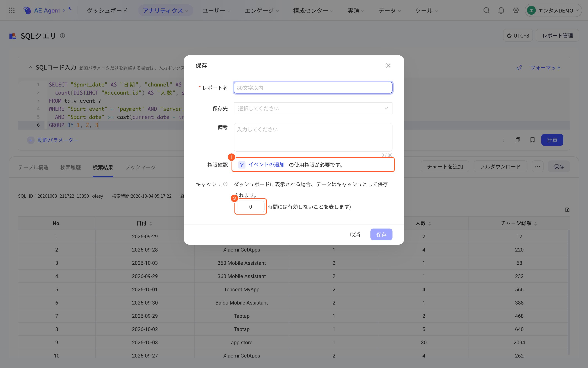Collapse the SQLコード入力 section
The width and height of the screenshot is (588, 368).
(30, 67)
